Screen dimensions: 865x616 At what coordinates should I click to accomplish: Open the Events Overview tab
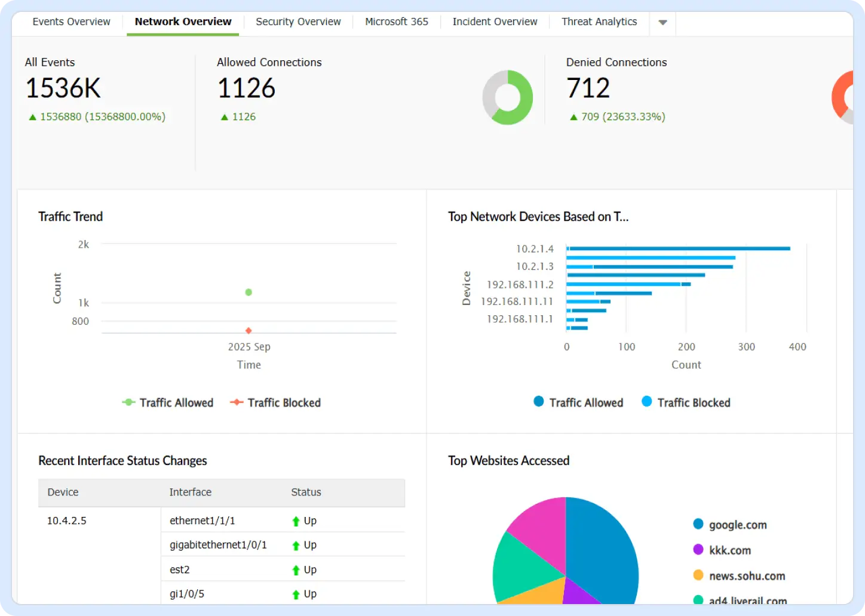(71, 21)
